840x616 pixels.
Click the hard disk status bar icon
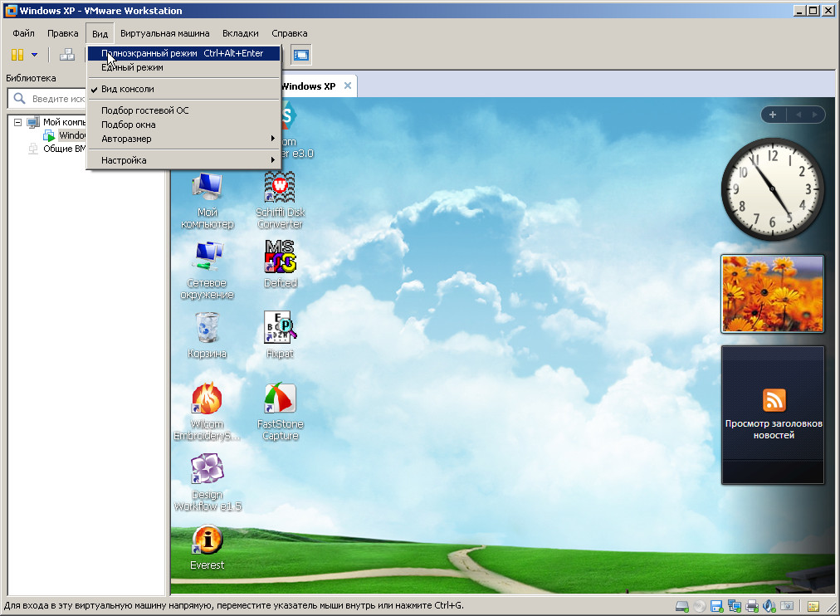(x=682, y=606)
